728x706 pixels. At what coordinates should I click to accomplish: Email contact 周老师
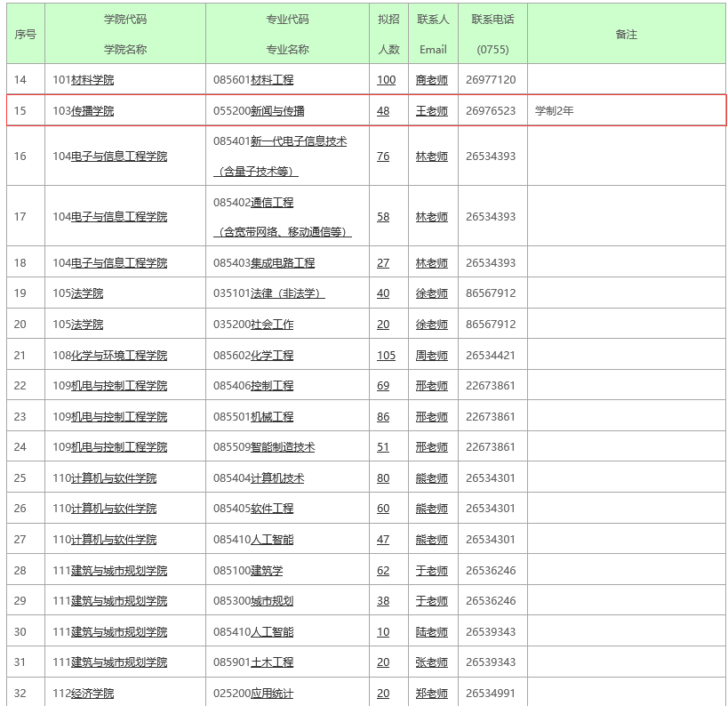click(x=432, y=356)
